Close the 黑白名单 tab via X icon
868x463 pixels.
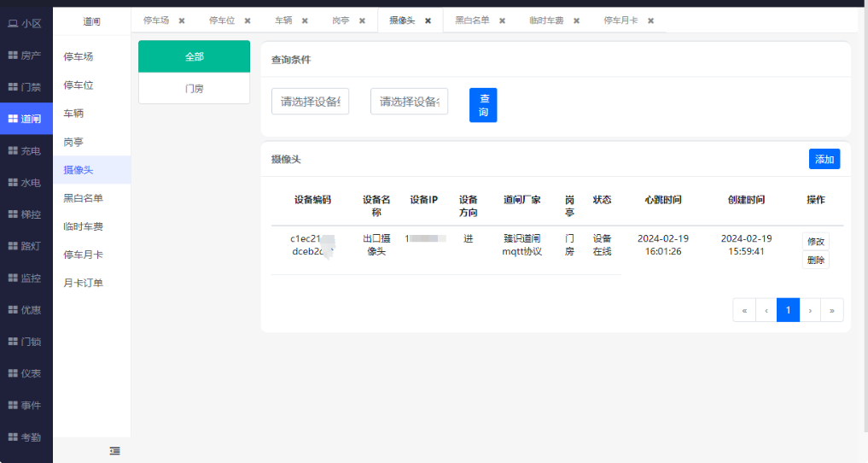point(502,21)
